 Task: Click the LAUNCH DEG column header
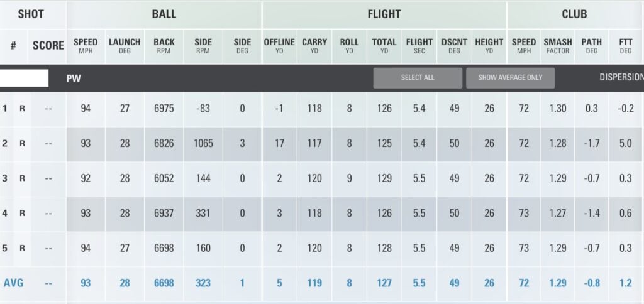pos(125,46)
